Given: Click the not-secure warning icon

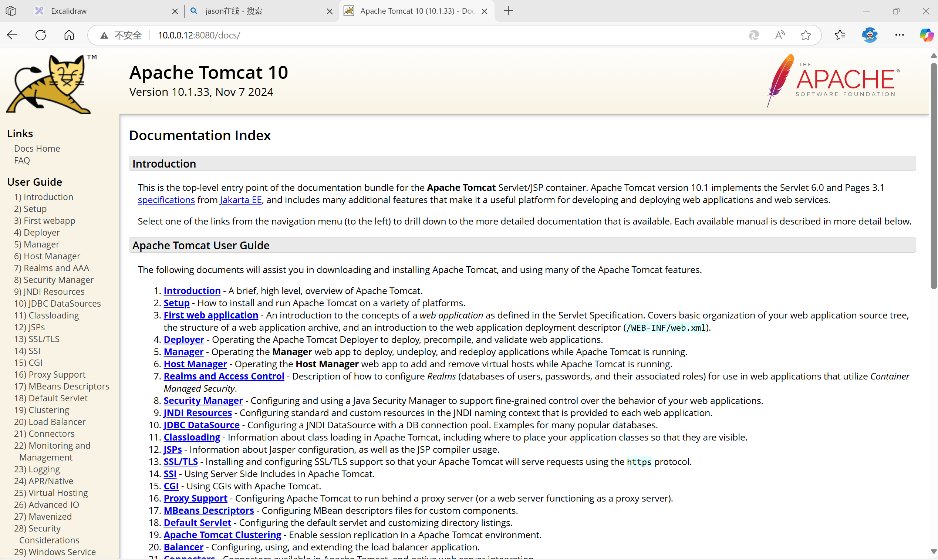Looking at the screenshot, I should tap(104, 36).
